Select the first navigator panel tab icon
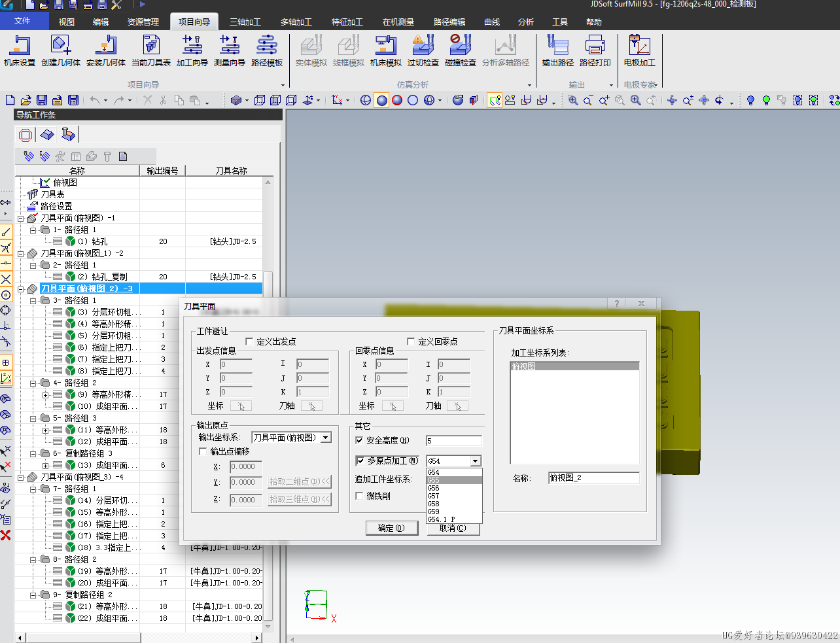 [26, 135]
